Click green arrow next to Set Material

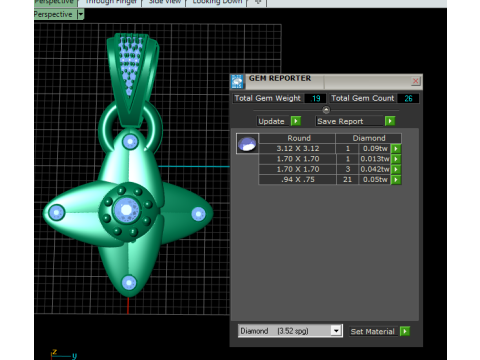click(405, 331)
